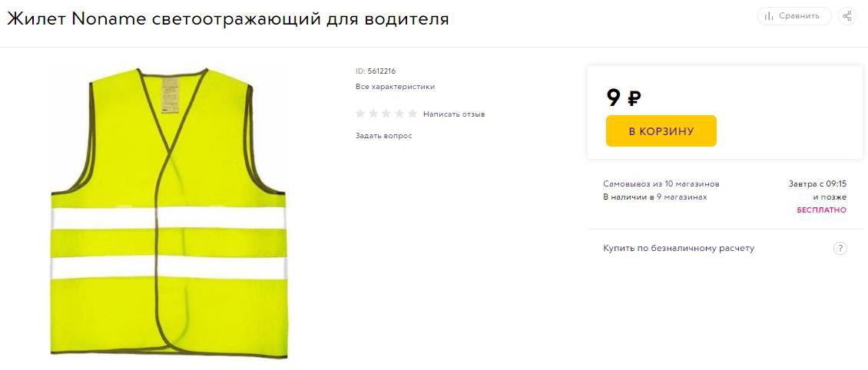The image size is (868, 370).
Task: Click Задать вопрос link
Action: click(383, 136)
